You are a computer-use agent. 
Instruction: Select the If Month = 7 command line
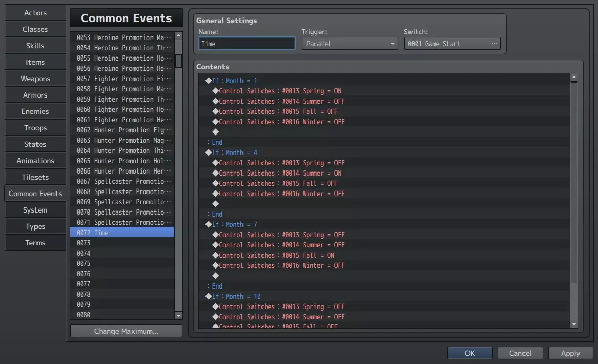[384, 224]
